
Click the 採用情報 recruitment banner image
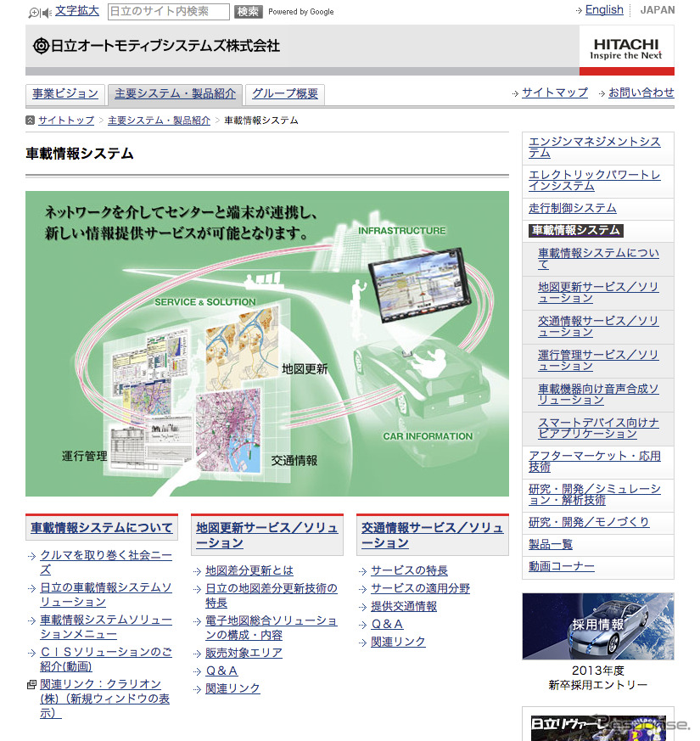597,626
